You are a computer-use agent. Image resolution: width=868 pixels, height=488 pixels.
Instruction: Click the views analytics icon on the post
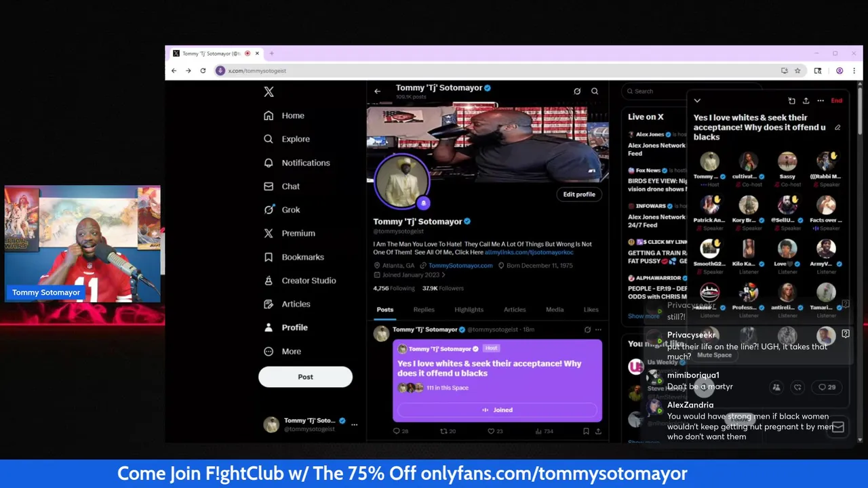538,431
